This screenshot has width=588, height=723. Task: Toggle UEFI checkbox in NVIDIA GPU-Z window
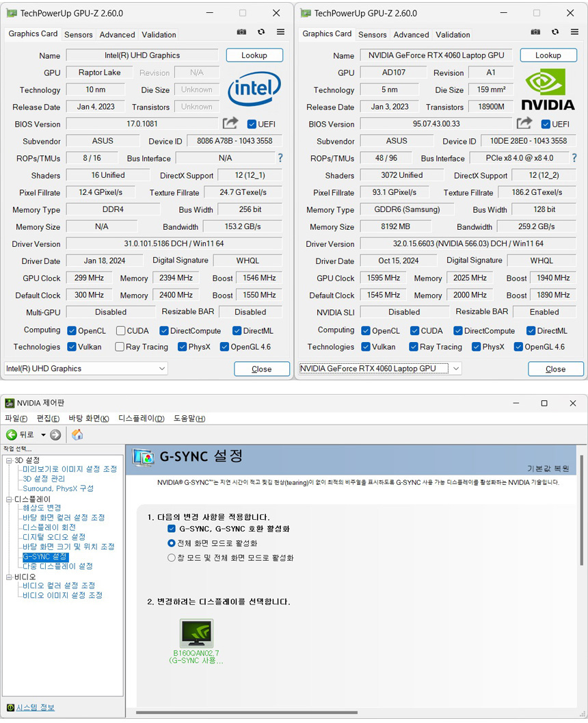click(546, 124)
